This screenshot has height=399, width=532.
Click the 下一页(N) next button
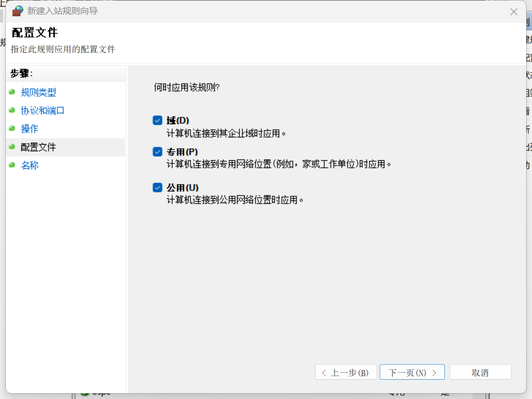(x=412, y=372)
